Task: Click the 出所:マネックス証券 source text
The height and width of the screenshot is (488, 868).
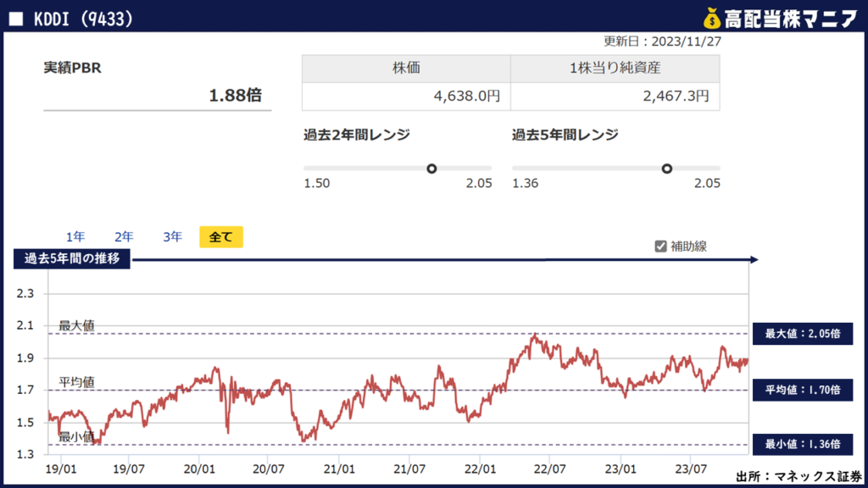Action: pos(798,477)
